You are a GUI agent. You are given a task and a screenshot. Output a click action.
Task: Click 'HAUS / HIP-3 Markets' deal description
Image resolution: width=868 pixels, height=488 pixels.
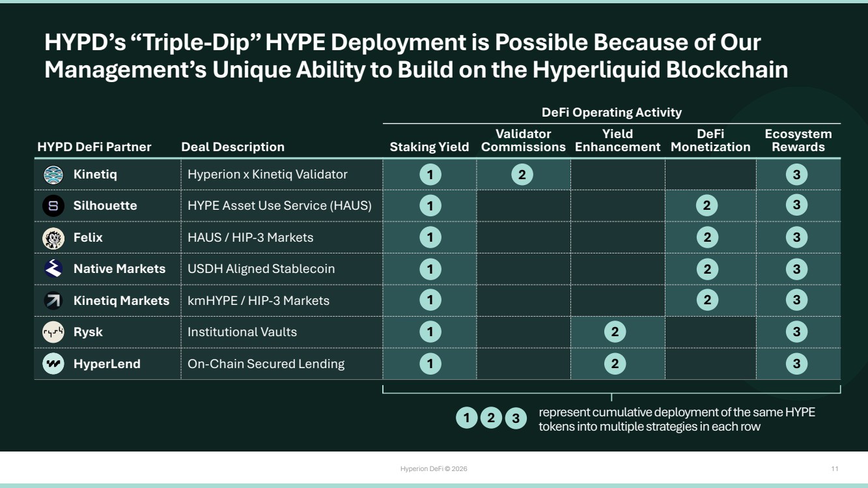251,237
